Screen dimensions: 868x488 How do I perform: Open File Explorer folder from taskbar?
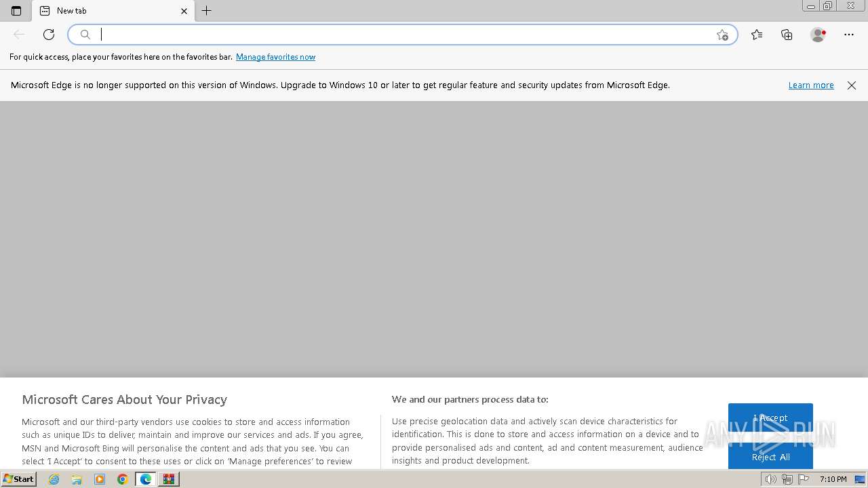pos(77,479)
